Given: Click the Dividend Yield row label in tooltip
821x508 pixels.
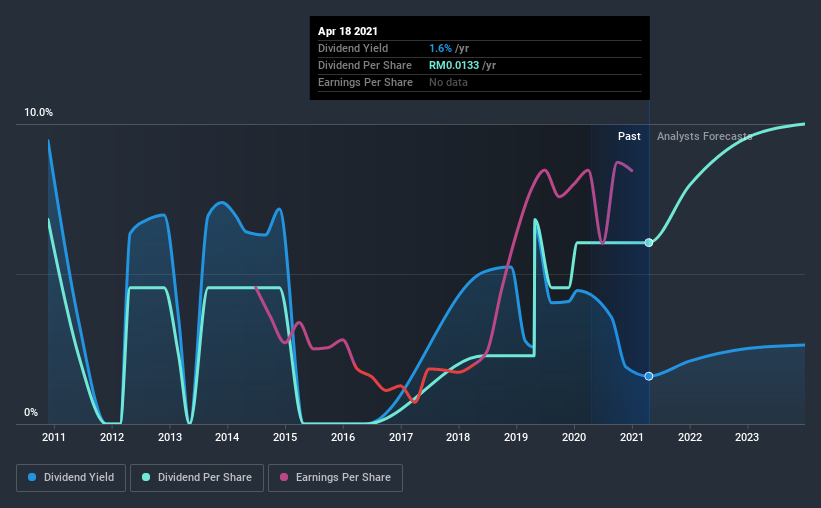Looking at the screenshot, I should point(353,48).
